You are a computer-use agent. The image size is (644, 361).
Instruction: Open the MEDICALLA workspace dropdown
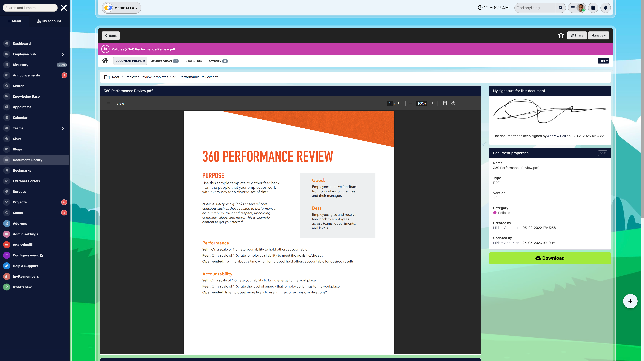(x=121, y=8)
